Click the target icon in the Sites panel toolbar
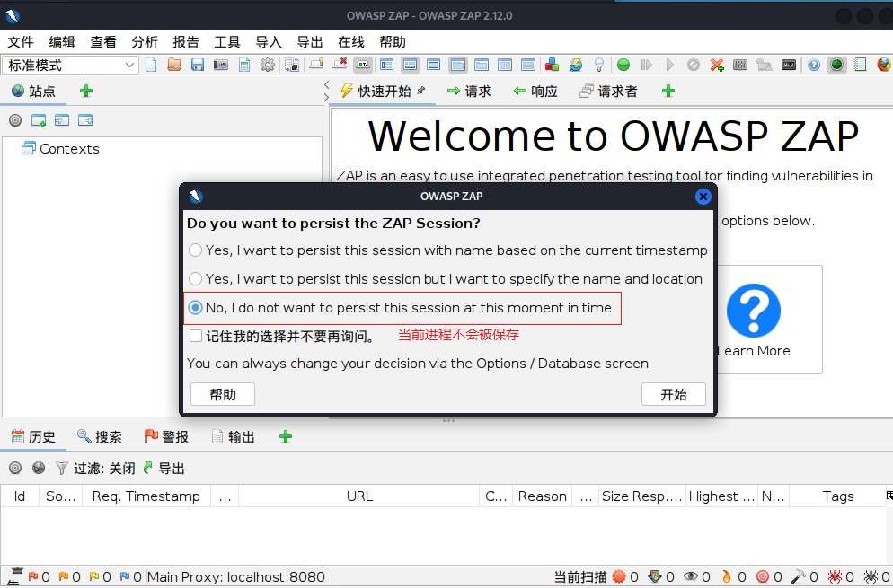893x588 pixels. coord(15,120)
